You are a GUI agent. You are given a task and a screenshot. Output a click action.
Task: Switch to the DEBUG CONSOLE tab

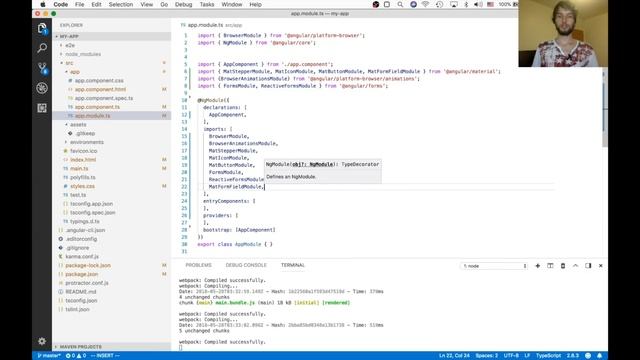246,265
